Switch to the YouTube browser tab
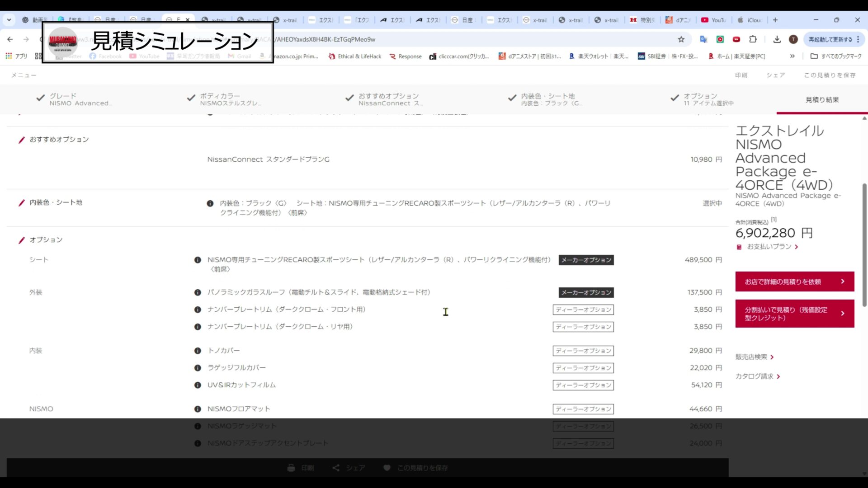This screenshot has width=868, height=488. (714, 20)
